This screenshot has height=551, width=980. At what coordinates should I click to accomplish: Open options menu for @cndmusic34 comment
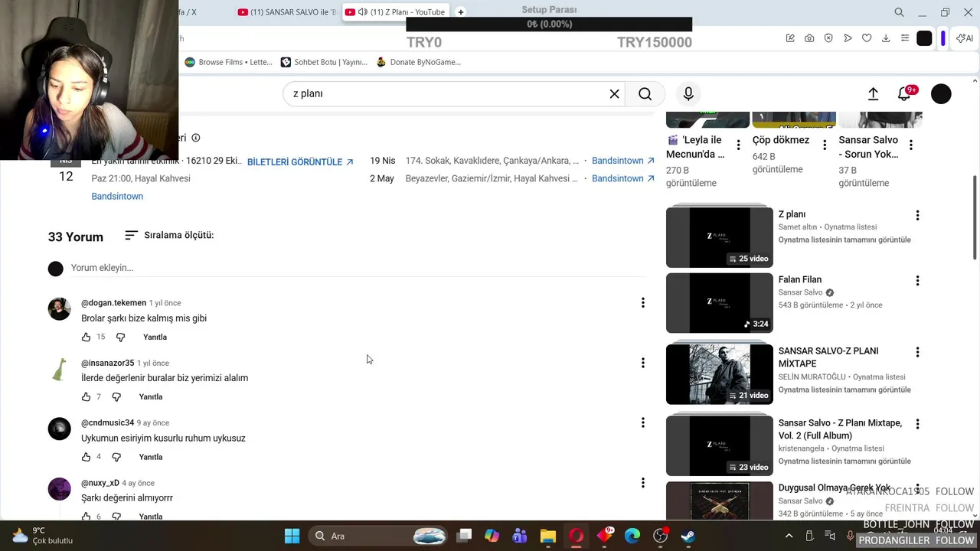pyautogui.click(x=642, y=422)
